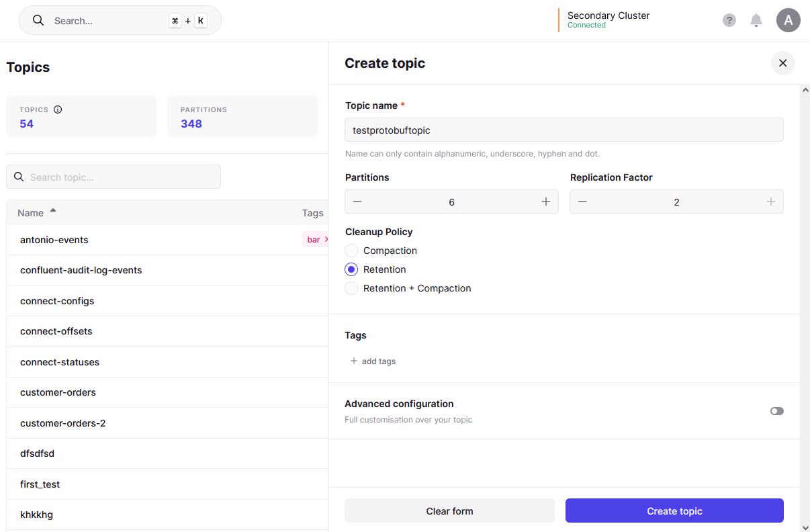This screenshot has width=810, height=532.
Task: Click add tags link
Action: (379, 361)
